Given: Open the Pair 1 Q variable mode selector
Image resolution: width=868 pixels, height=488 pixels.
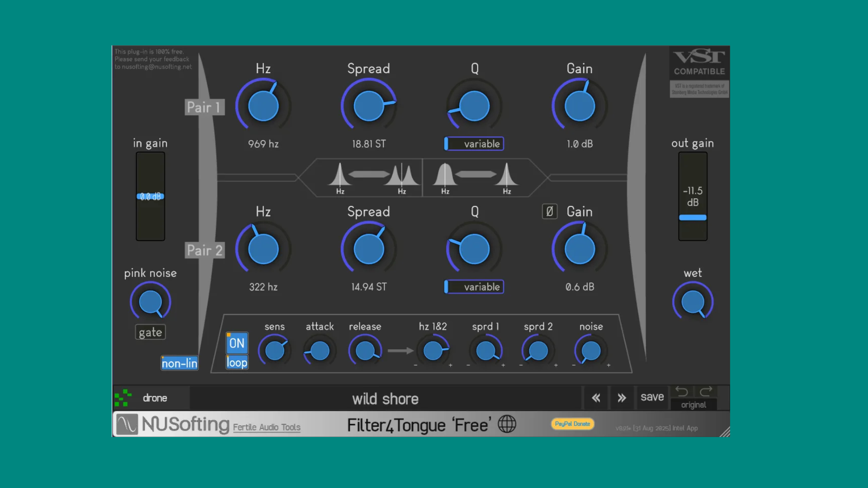Looking at the screenshot, I should point(473,144).
